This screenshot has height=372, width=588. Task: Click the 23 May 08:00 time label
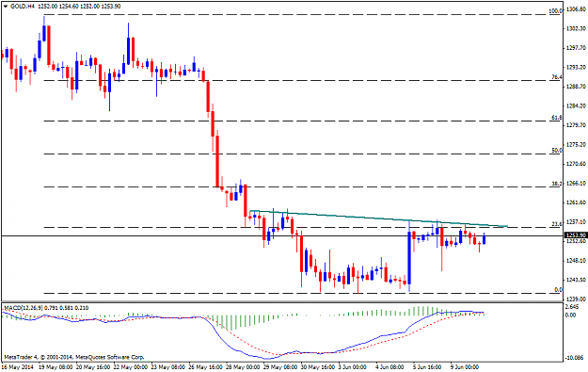pyautogui.click(x=168, y=366)
